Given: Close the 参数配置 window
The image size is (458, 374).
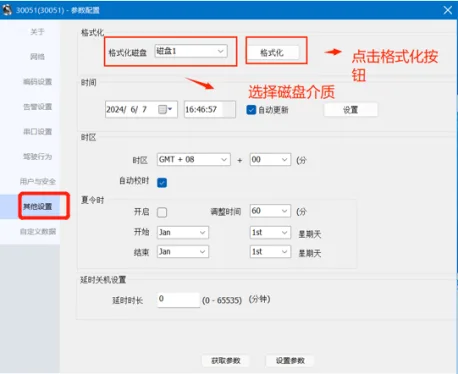Looking at the screenshot, I should tap(448, 10).
